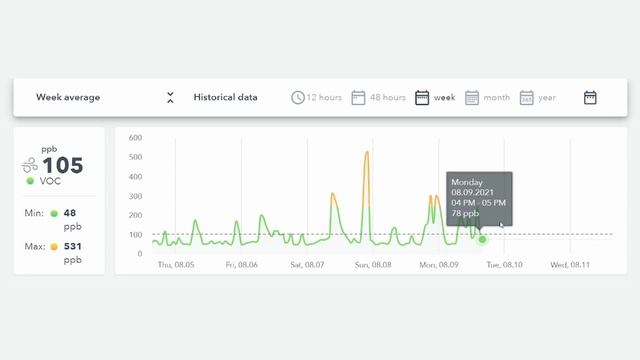The width and height of the screenshot is (640, 360).
Task: Click the Monday 08.09.2021 tooltip
Action: click(479, 199)
